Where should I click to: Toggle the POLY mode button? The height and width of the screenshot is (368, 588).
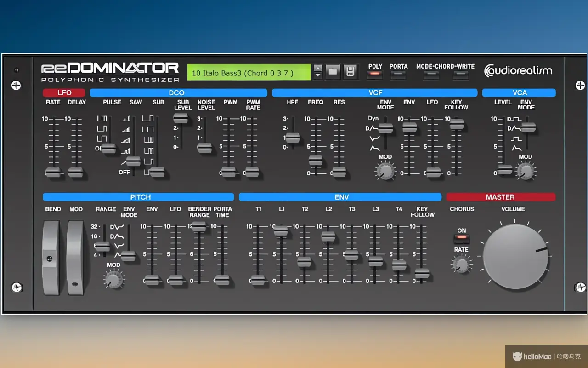pos(375,74)
